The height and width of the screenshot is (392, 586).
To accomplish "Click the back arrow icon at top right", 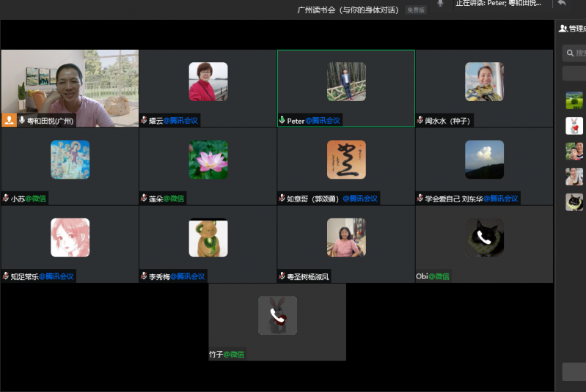I will (x=562, y=4).
